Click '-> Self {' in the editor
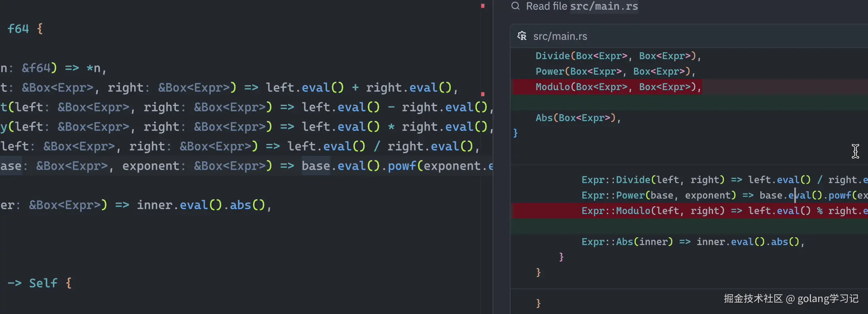 coord(40,283)
